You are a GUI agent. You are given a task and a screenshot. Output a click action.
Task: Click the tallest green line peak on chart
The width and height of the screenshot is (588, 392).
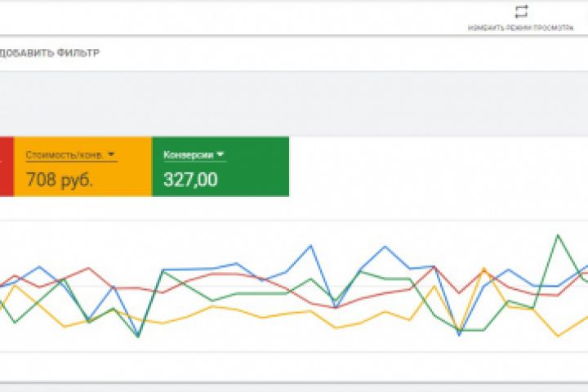click(558, 235)
